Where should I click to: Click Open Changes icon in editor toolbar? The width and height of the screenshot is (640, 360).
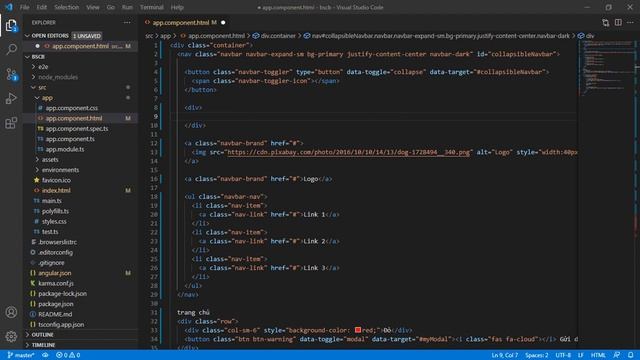tap(605, 22)
